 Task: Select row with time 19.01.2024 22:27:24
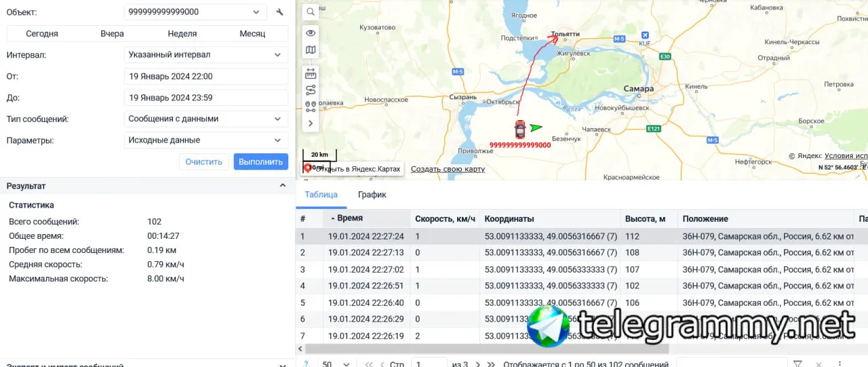(x=582, y=237)
